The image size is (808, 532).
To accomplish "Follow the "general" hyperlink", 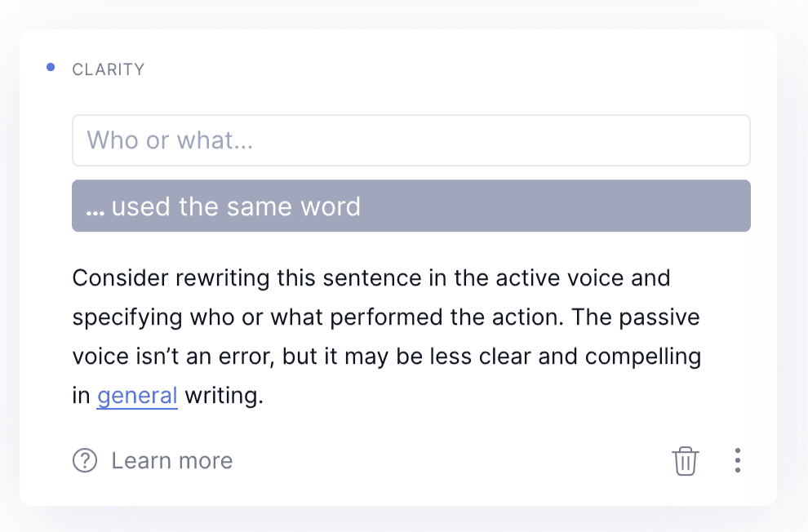I will pyautogui.click(x=137, y=396).
